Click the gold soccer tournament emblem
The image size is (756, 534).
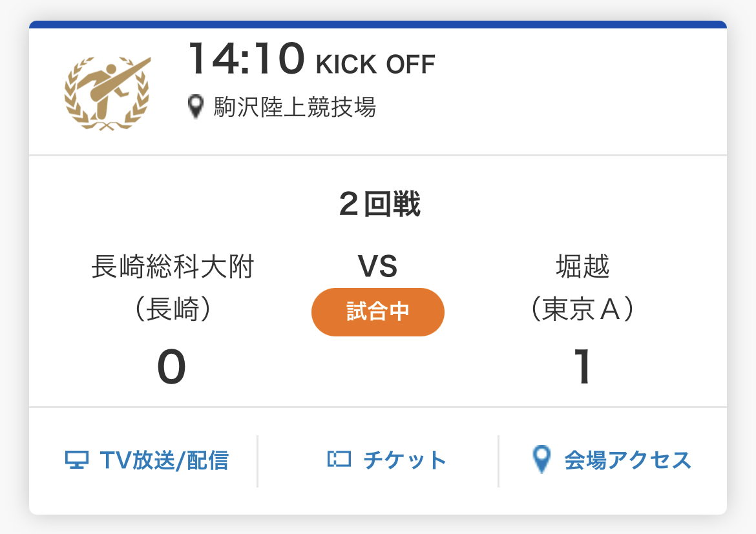pyautogui.click(x=107, y=93)
